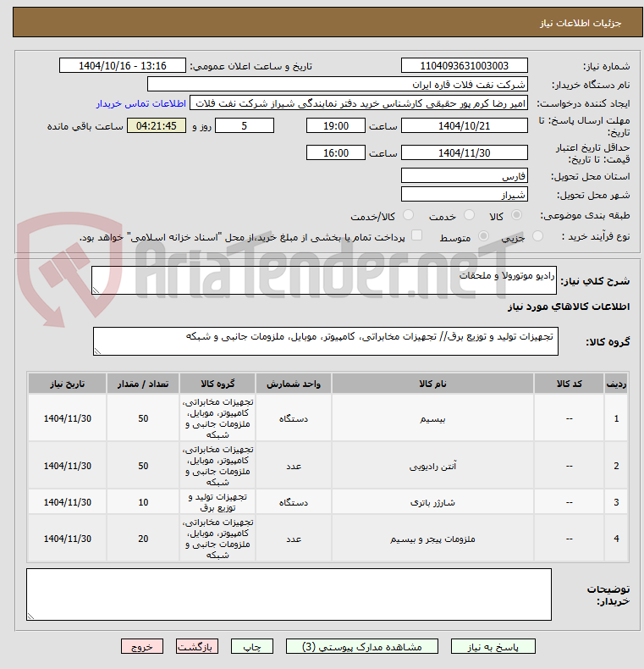This screenshot has height=669, width=644.
Task: Click the شرح کلی نیاز text area
Action: pos(324,280)
